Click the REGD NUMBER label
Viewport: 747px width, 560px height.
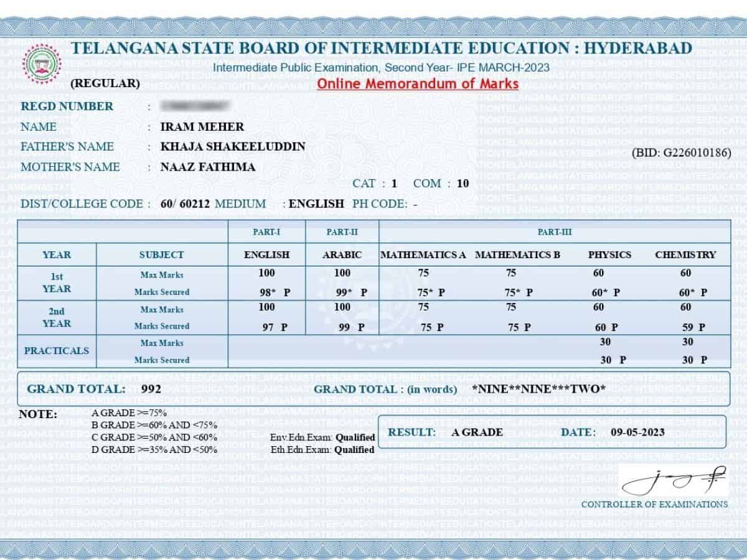(67, 106)
